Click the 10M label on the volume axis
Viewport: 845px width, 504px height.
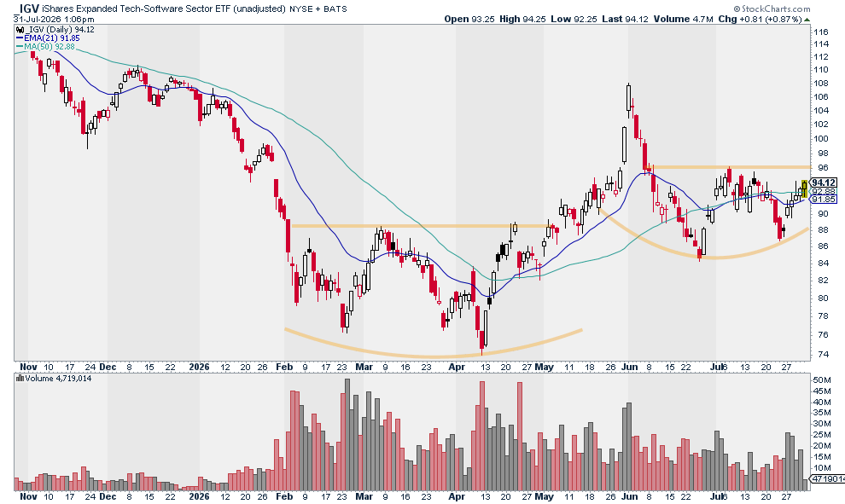(x=822, y=468)
